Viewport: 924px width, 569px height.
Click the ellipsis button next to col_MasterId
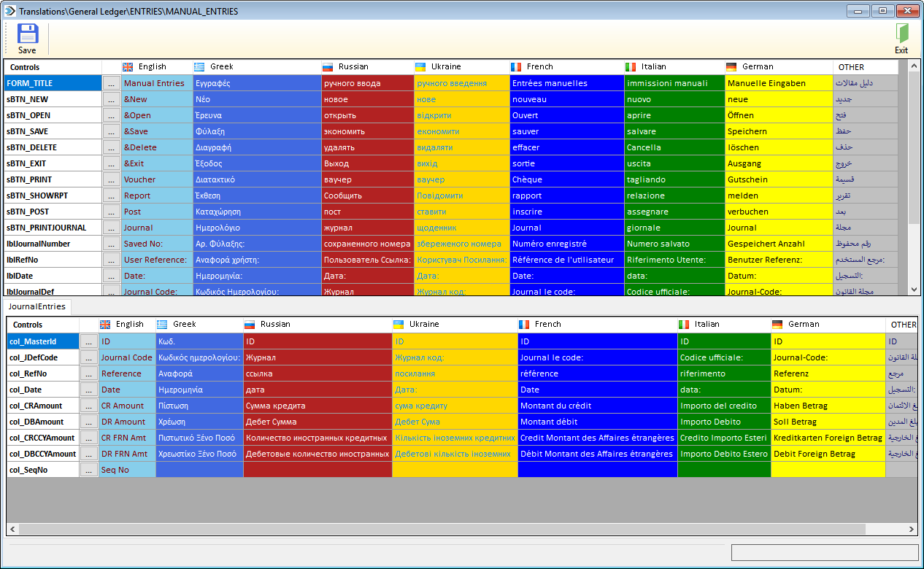tap(88, 341)
